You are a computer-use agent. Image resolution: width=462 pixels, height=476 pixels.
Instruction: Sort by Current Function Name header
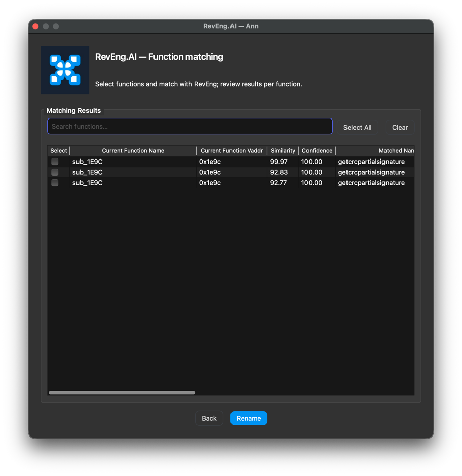click(133, 151)
